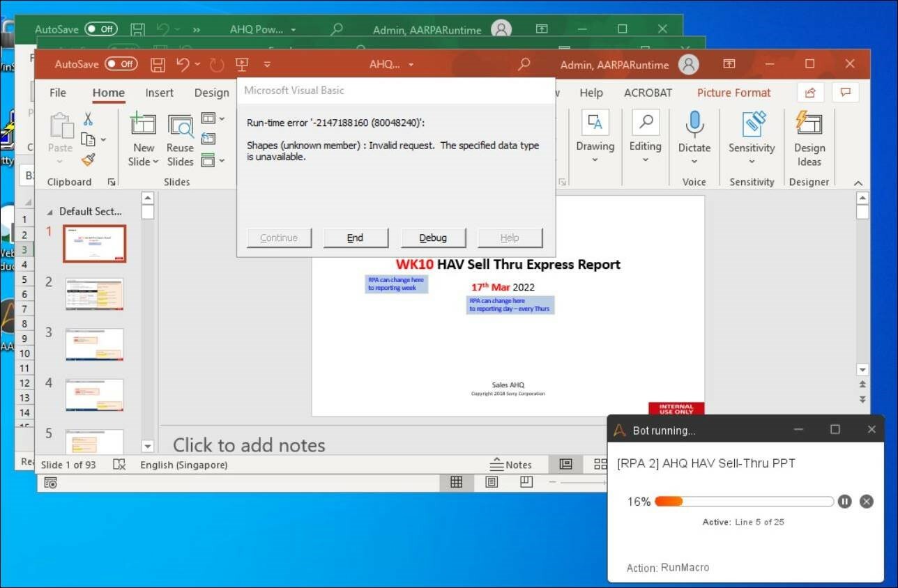Image resolution: width=898 pixels, height=588 pixels.
Task: Click the 'Click to add notes' area
Action: coord(249,445)
